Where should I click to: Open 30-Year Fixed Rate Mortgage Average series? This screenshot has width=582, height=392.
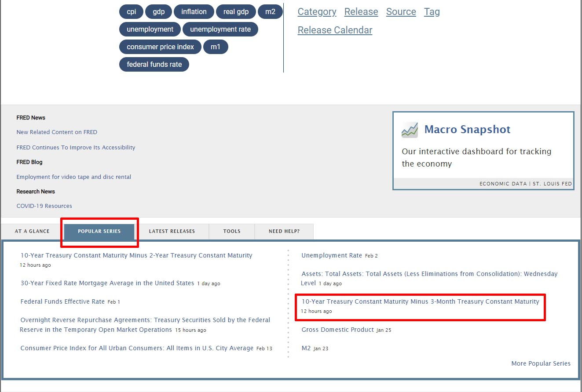click(x=107, y=283)
